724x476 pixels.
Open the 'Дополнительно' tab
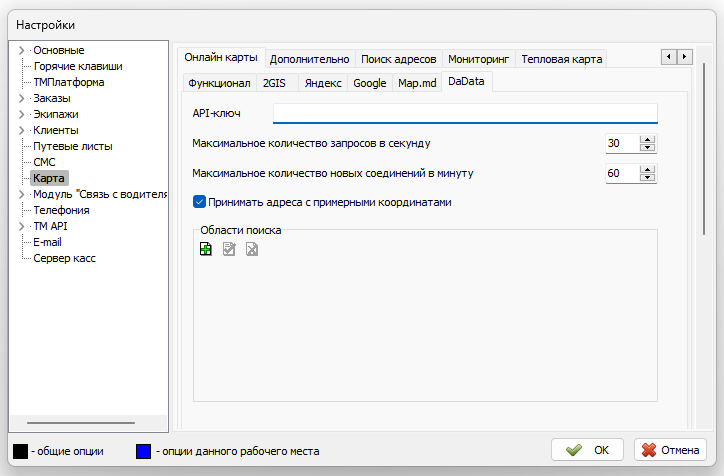pos(309,59)
